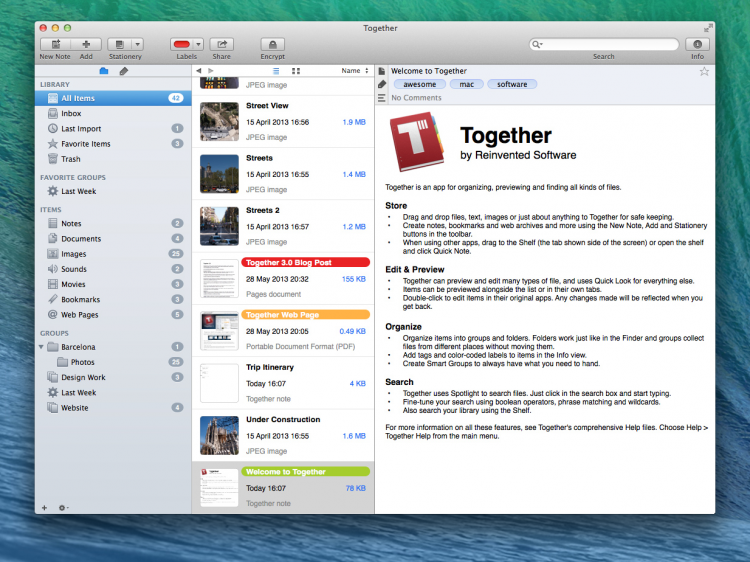Click the Stationery toolbar icon

click(120, 44)
